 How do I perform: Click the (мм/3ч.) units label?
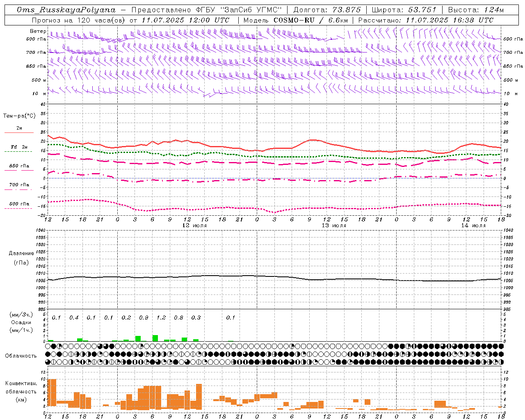pyautogui.click(x=21, y=315)
